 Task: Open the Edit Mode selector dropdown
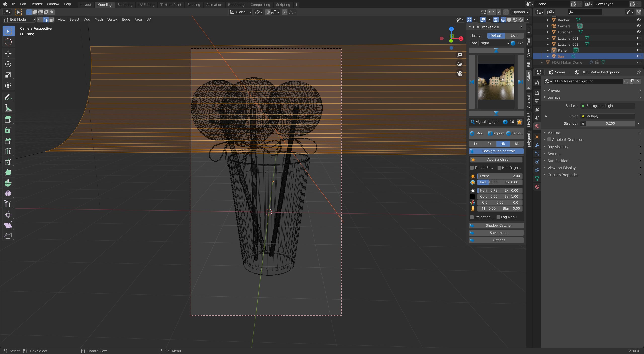(19, 19)
